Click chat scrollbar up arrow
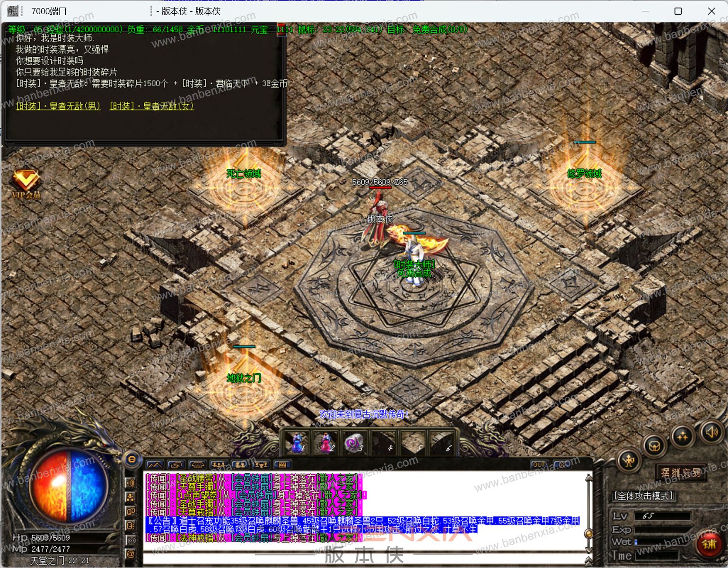This screenshot has width=728, height=568. (x=589, y=478)
